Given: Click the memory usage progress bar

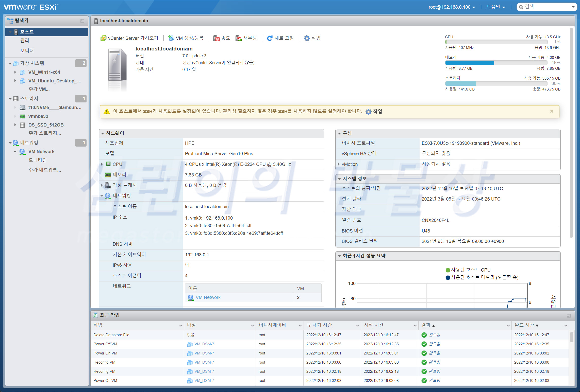Looking at the screenshot, I should coord(496,63).
